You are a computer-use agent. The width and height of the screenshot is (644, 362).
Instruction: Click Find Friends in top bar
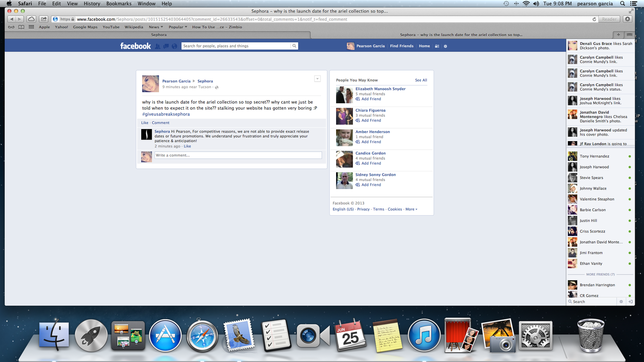tap(402, 46)
